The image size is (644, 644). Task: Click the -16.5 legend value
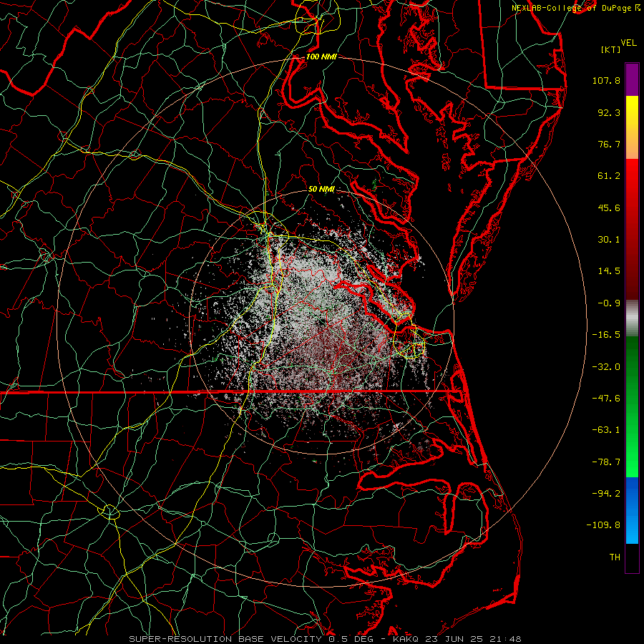(x=606, y=335)
